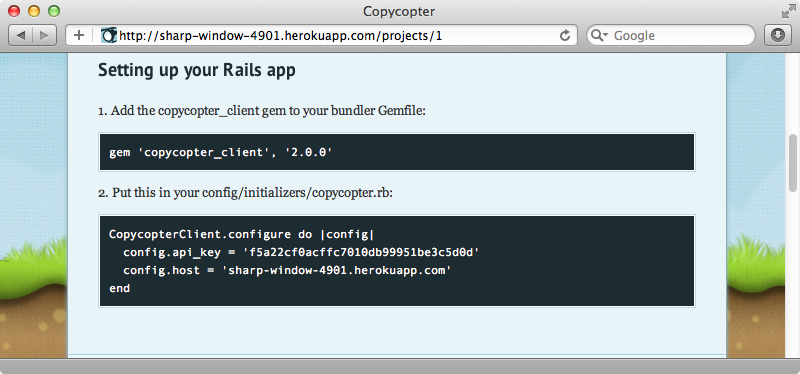Click the vertical scrollbar thumb

pyautogui.click(x=792, y=163)
